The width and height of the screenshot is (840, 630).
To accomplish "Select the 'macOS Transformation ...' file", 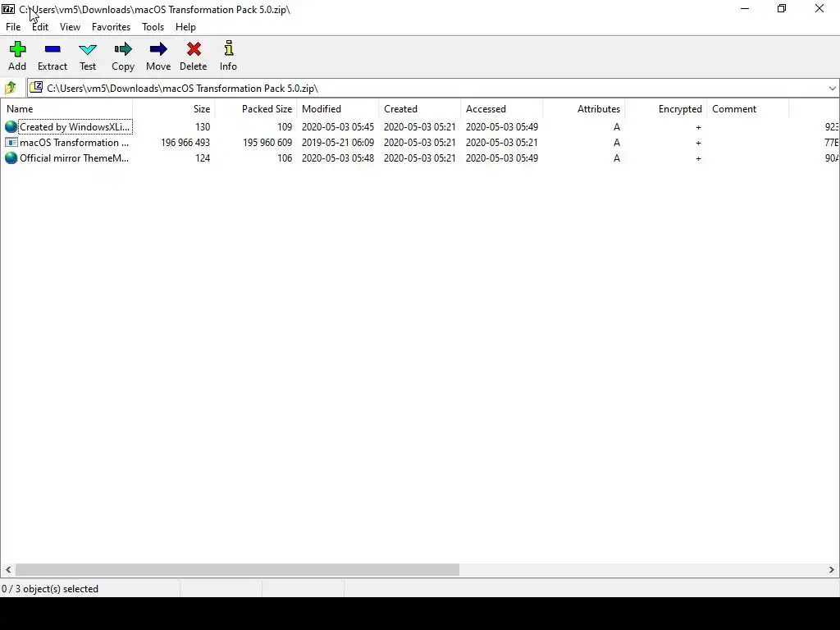I will pos(75,143).
